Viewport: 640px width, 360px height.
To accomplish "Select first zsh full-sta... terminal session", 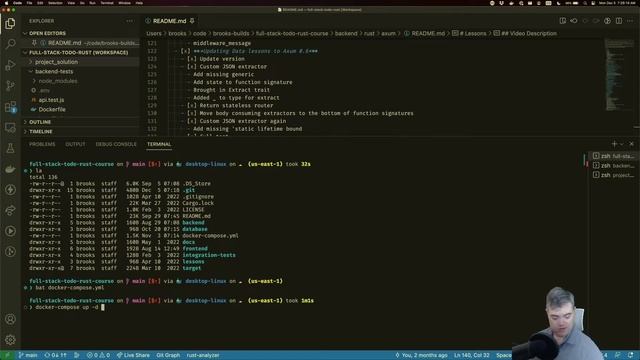I will 614,156.
